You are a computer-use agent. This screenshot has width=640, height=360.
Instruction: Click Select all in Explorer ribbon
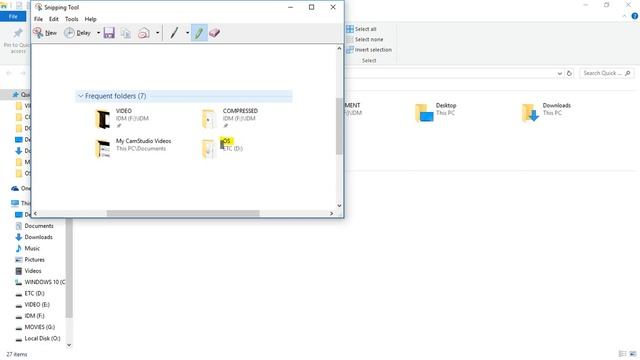(361, 29)
